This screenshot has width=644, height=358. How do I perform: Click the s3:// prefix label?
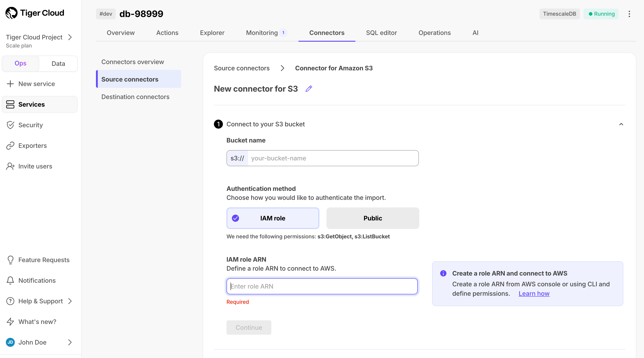[237, 158]
